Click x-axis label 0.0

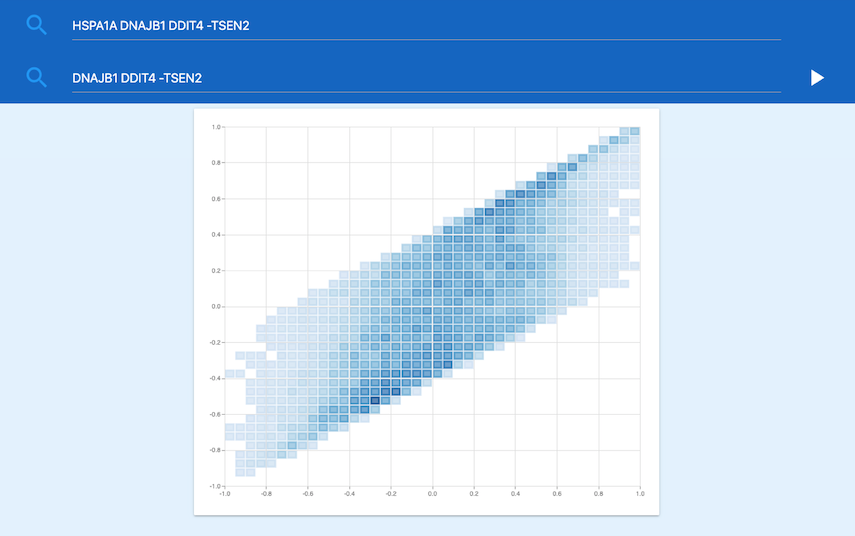[432, 494]
